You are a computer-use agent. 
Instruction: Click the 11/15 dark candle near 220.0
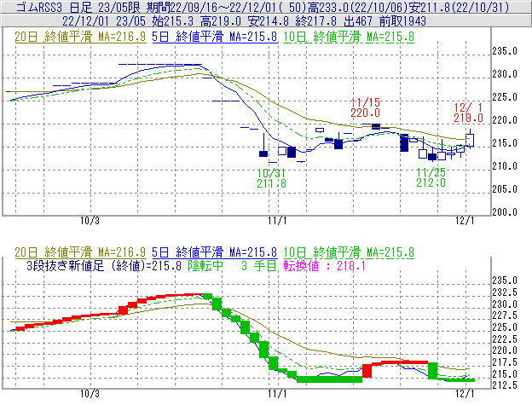click(x=376, y=126)
